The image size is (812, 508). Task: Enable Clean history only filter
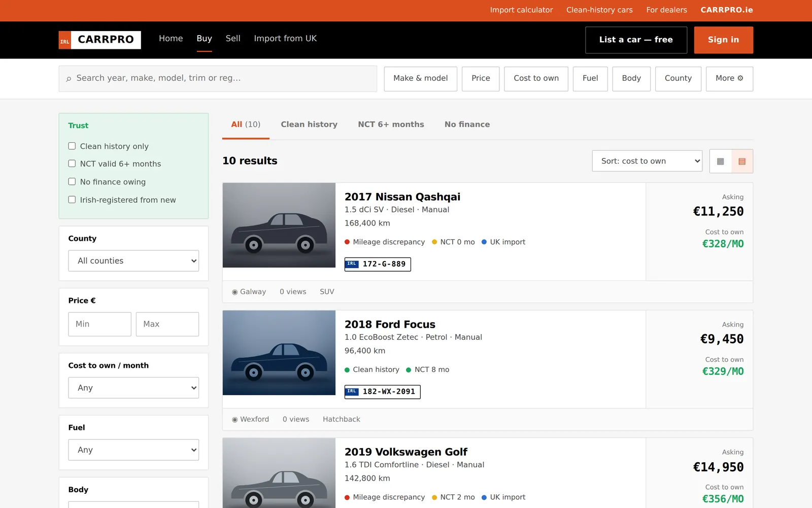point(72,146)
